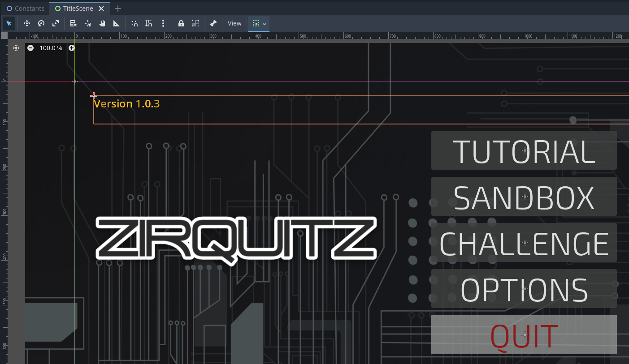This screenshot has width=629, height=364.
Task: Zoom in with the plus button
Action: (x=72, y=48)
